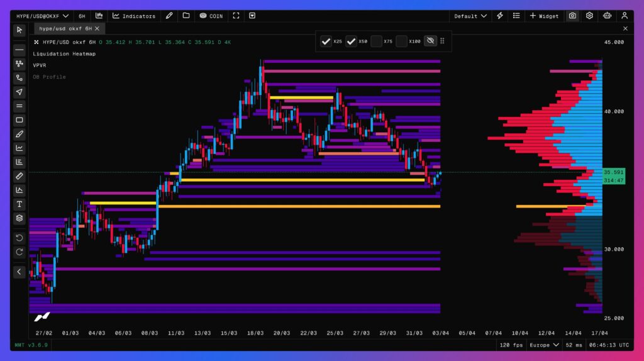Switch to hype/usd okxf 6H tab
644x361 pixels.
point(65,28)
